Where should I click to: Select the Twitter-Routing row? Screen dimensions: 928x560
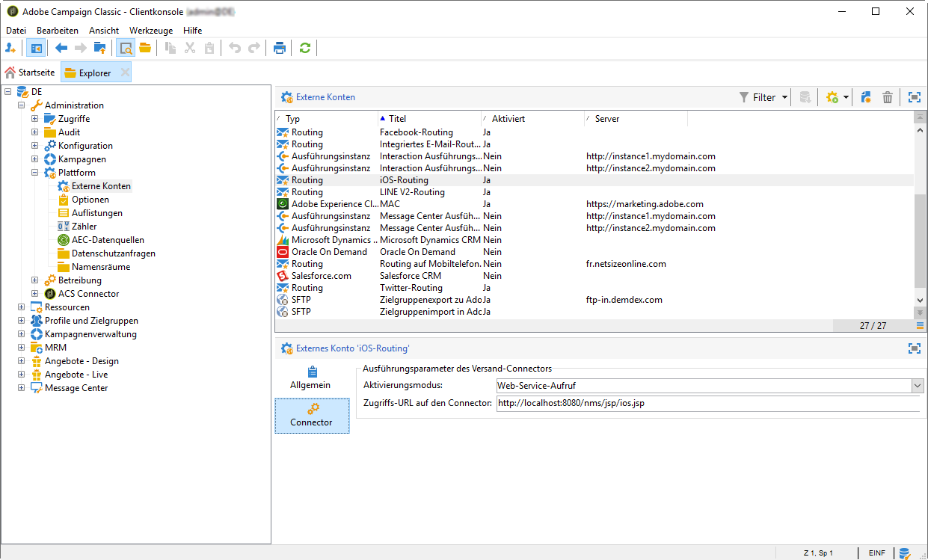click(x=594, y=288)
